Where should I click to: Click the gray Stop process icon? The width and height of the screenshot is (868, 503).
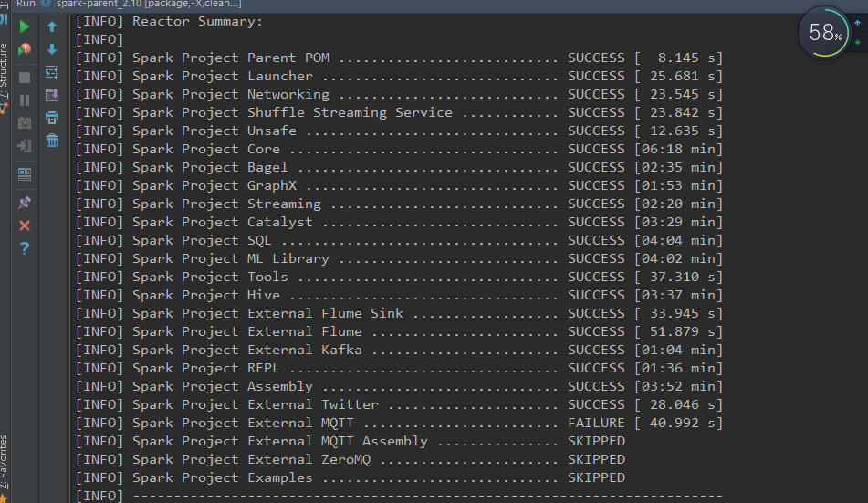tap(25, 78)
